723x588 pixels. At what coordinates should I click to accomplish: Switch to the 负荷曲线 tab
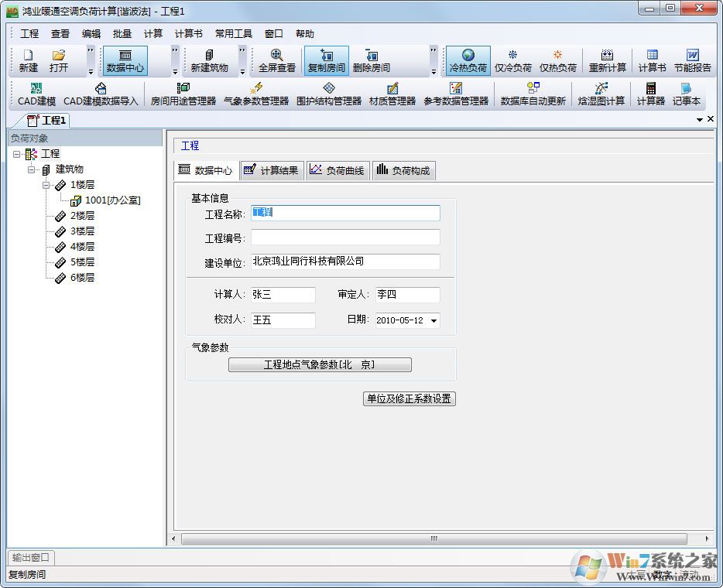338,169
